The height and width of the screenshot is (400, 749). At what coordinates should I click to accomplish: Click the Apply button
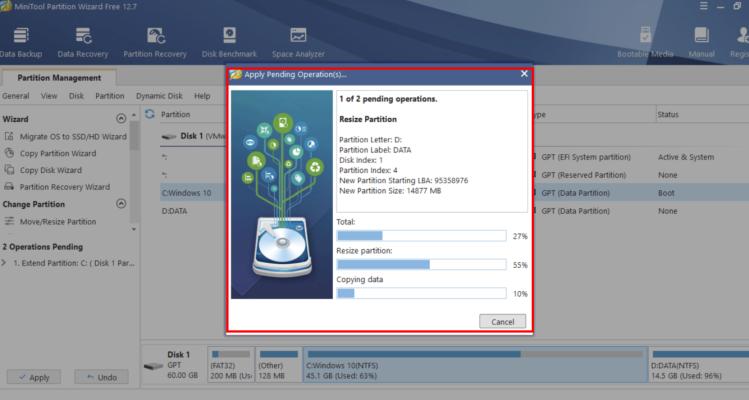[x=34, y=377]
